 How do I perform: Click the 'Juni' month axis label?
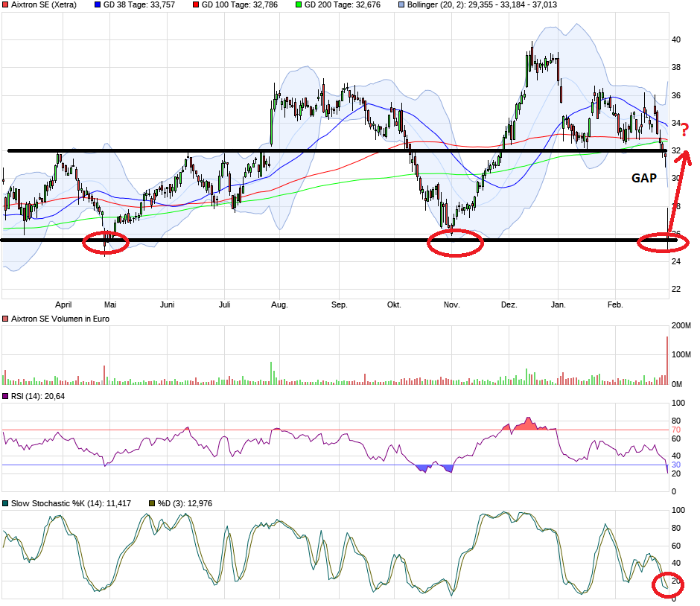(x=168, y=304)
